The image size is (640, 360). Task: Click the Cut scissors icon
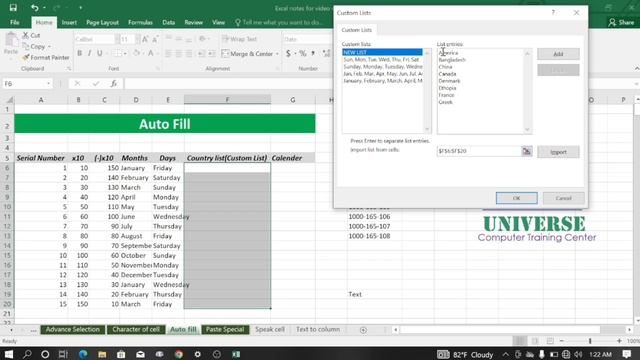point(26,36)
